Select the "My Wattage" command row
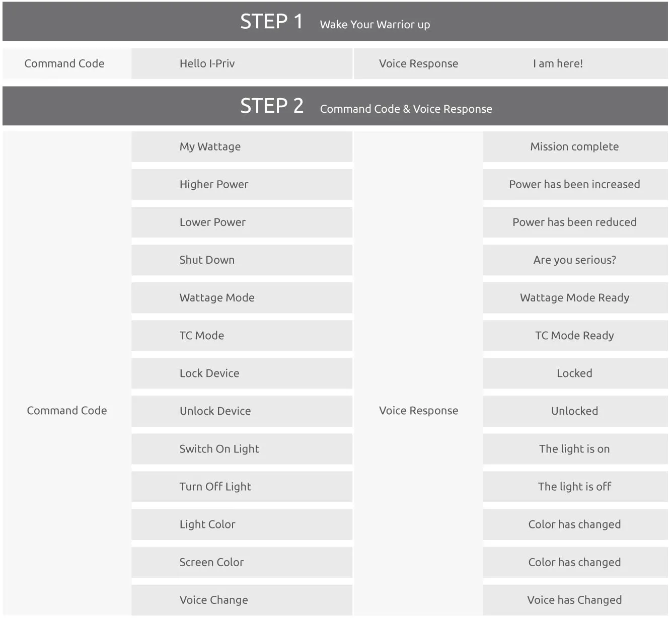This screenshot has width=672, height=619. (x=242, y=147)
